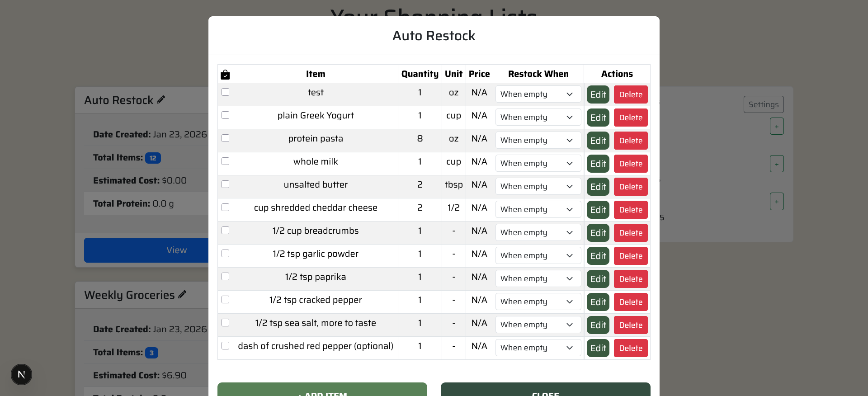
Task: Click the blue Total Items count badge showing 12
Action: [153, 158]
